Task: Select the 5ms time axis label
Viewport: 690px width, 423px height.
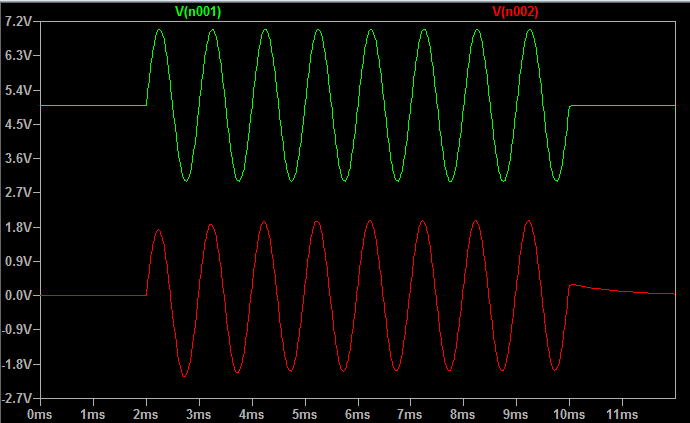Action: click(305, 413)
